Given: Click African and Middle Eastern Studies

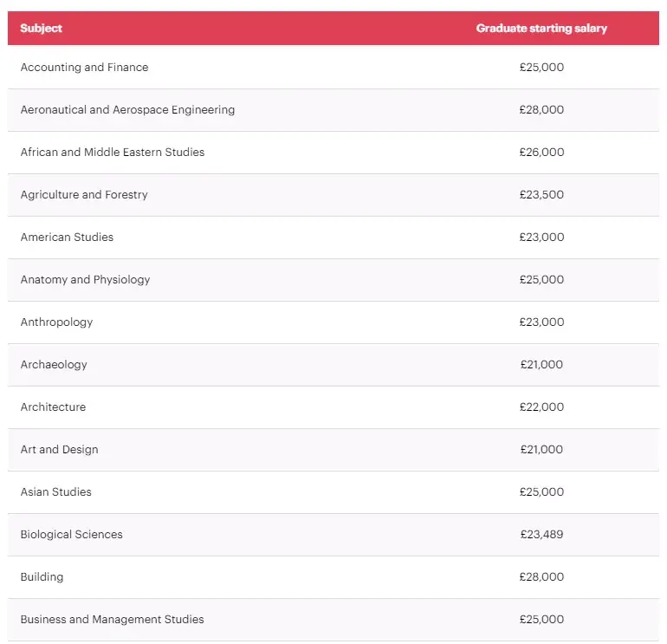Looking at the screenshot, I should click(113, 152).
